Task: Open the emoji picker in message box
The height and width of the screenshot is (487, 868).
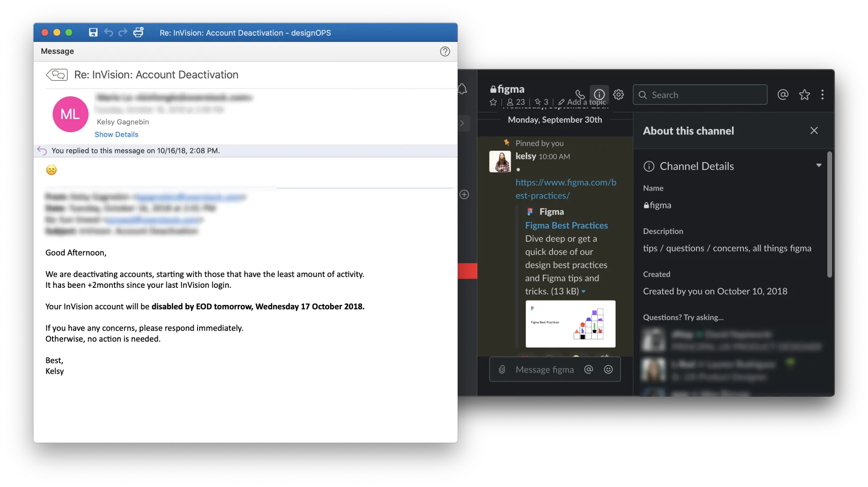Action: pyautogui.click(x=608, y=370)
